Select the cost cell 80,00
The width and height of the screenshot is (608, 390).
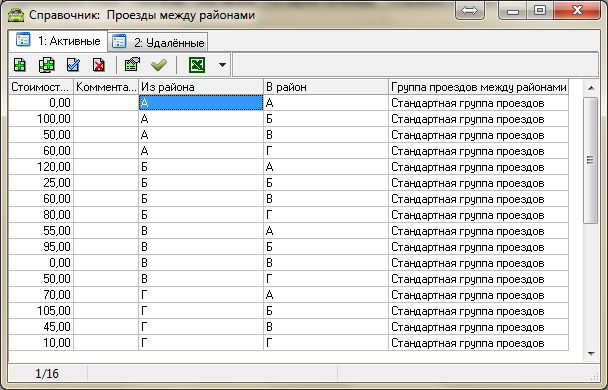point(41,214)
